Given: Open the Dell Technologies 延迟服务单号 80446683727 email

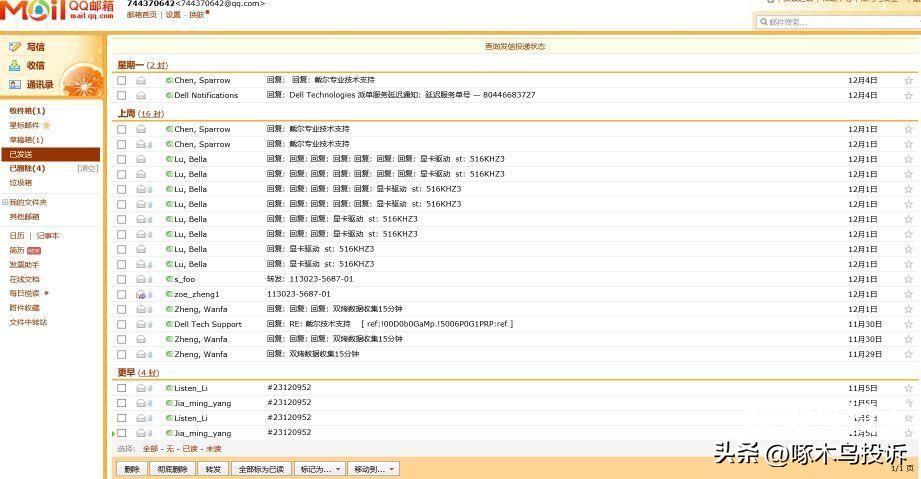Looking at the screenshot, I should pos(401,95).
